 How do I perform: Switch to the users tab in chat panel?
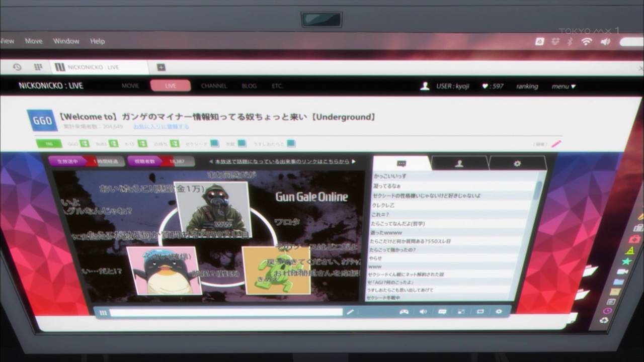pyautogui.click(x=459, y=163)
